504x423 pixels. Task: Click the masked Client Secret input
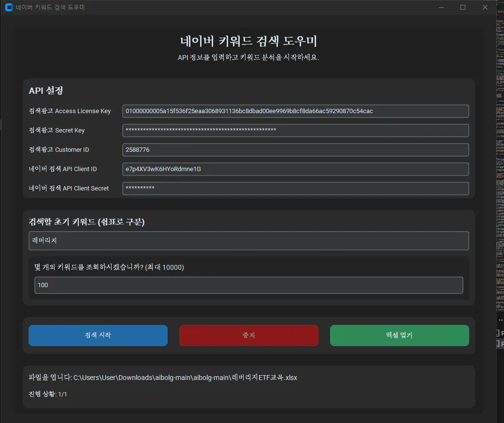click(296, 188)
